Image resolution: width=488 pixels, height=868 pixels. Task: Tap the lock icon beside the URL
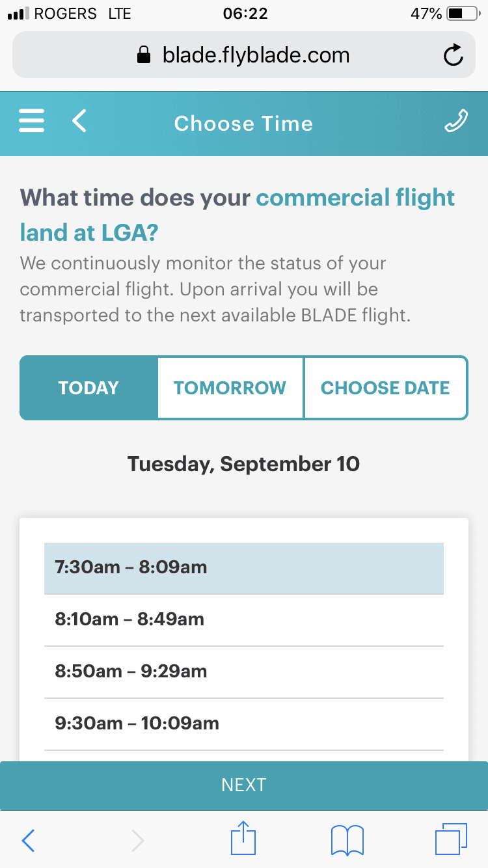click(x=144, y=56)
